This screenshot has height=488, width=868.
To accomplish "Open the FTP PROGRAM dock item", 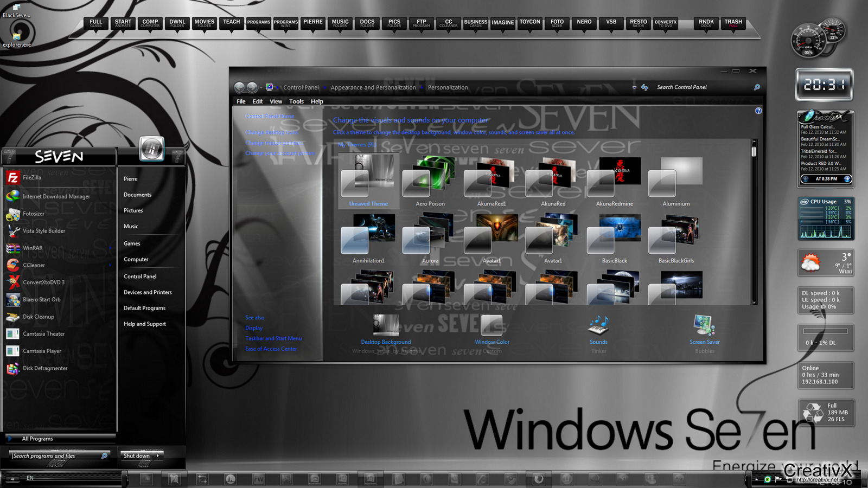I will point(422,23).
